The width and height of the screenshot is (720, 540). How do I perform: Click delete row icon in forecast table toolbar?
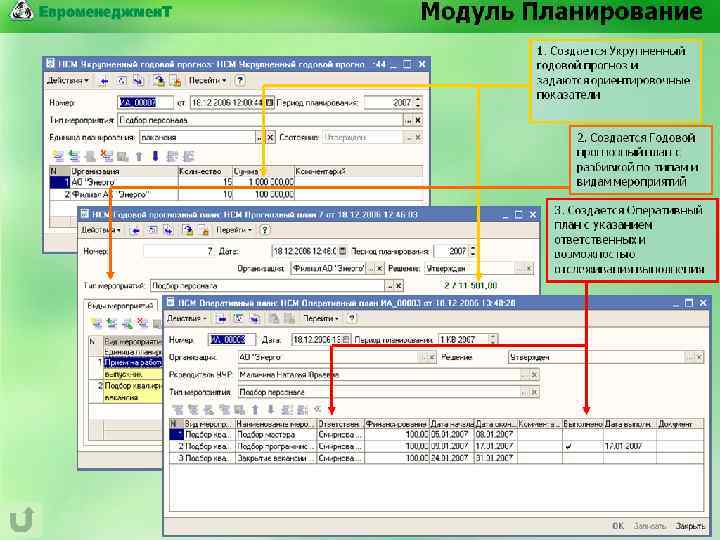click(107, 156)
